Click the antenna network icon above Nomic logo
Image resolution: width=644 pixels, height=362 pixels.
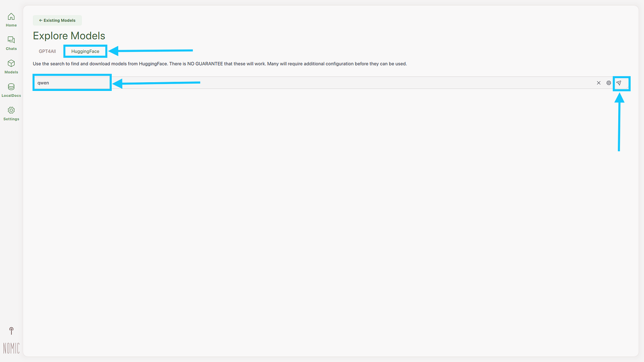click(11, 331)
